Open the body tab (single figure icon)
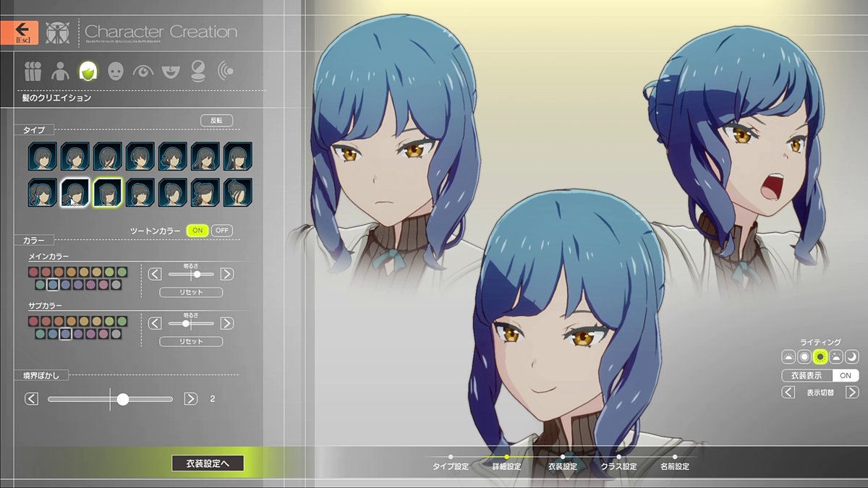868x488 pixels. point(61,71)
